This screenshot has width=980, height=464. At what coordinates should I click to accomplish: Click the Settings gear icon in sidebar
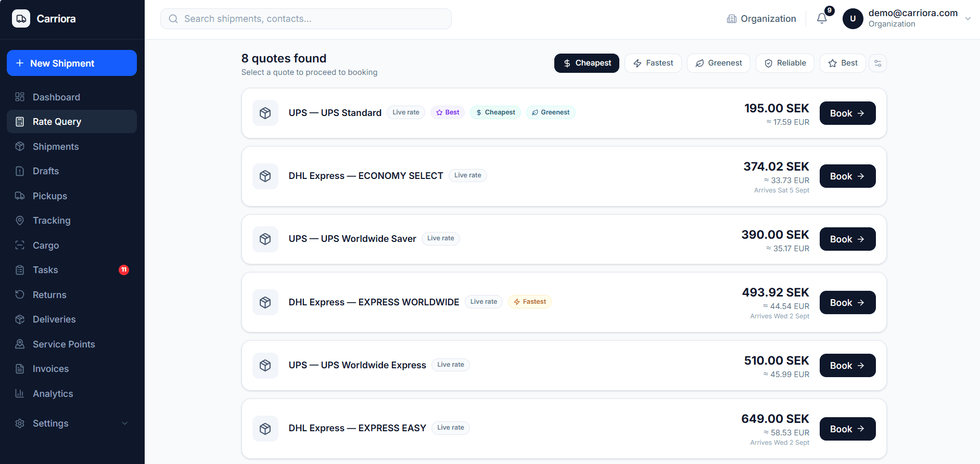pyautogui.click(x=20, y=423)
